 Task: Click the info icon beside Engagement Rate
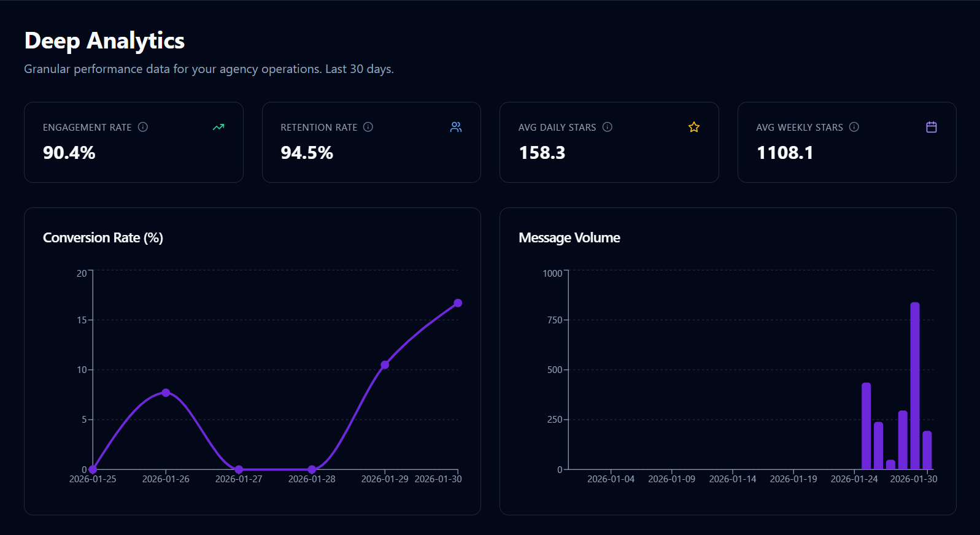click(143, 127)
